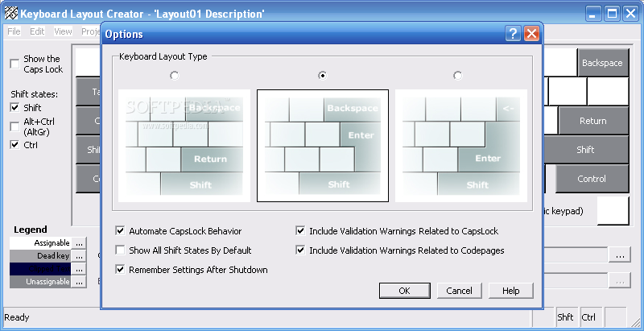Click the Dead key legend color swatch
644x331 pixels.
click(40, 256)
